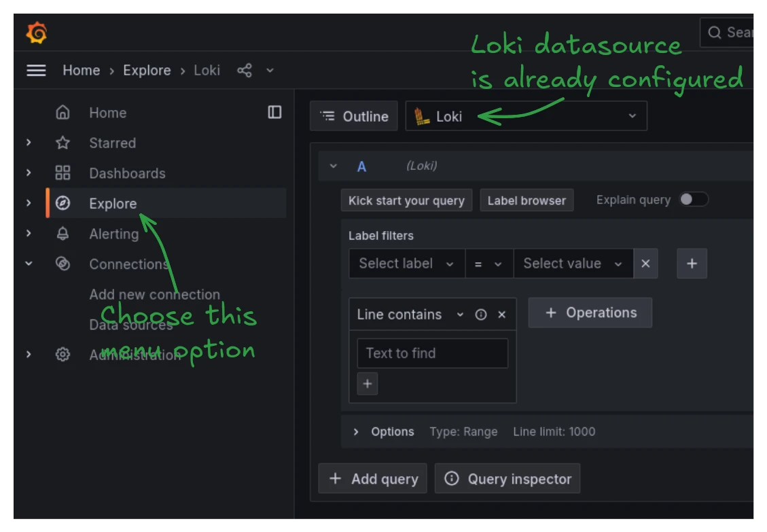Open the Query inspector

pyautogui.click(x=507, y=479)
